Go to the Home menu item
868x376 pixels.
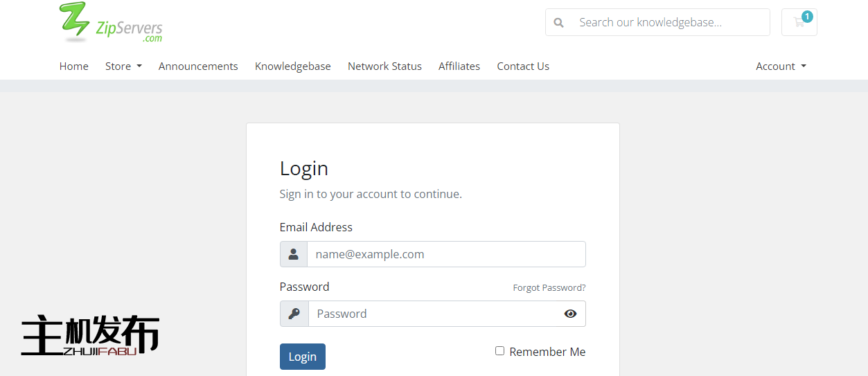click(73, 66)
